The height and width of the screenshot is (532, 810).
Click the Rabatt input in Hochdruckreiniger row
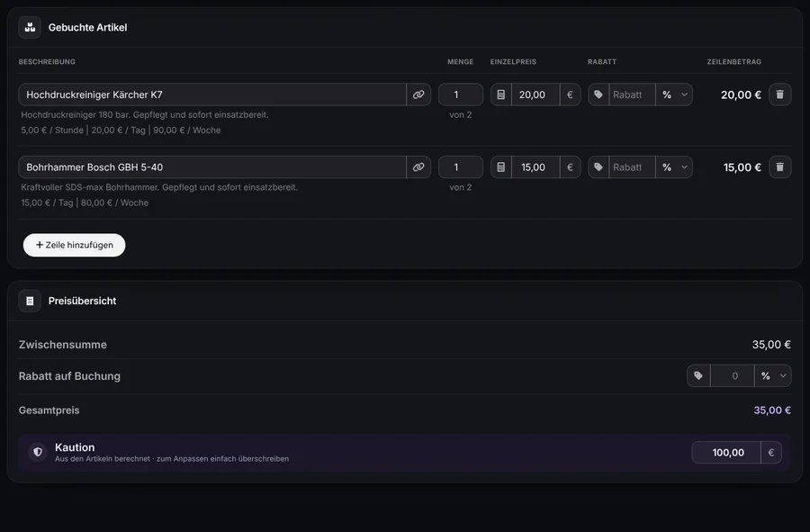[x=632, y=95]
